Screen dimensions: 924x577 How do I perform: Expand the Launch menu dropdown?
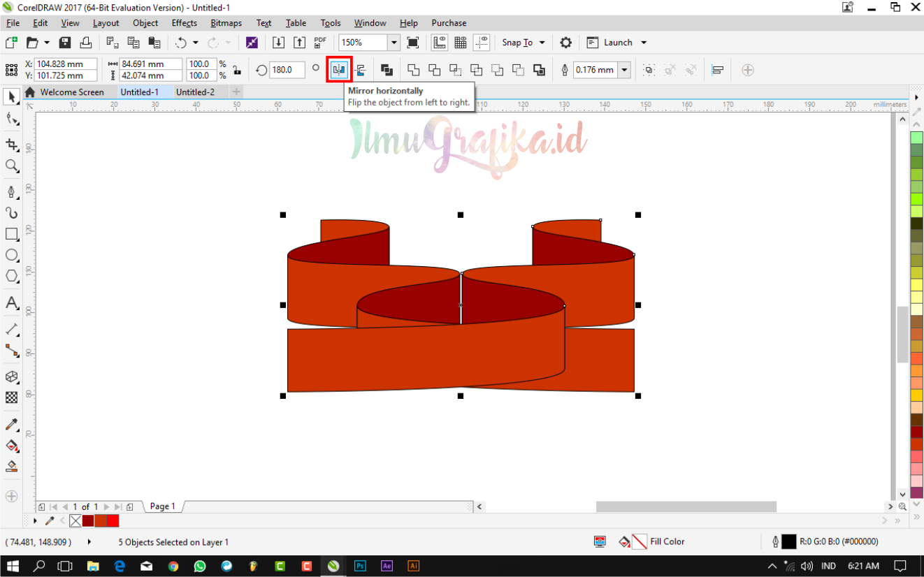[642, 43]
